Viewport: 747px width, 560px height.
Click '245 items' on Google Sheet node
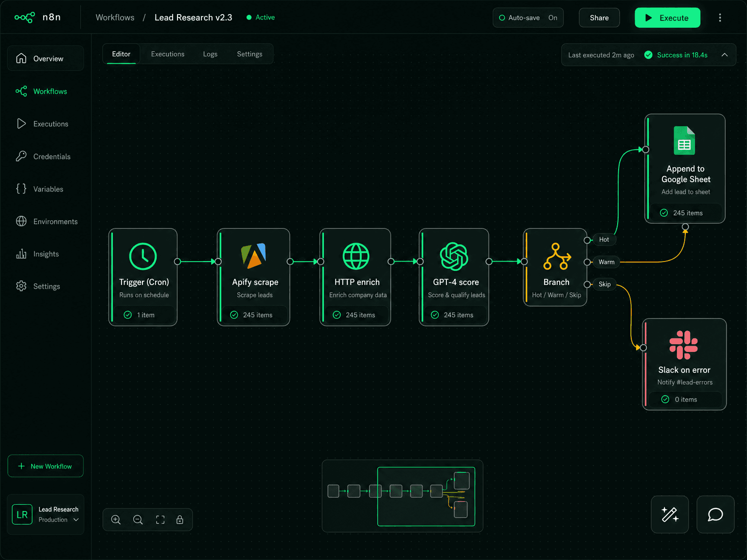click(688, 213)
